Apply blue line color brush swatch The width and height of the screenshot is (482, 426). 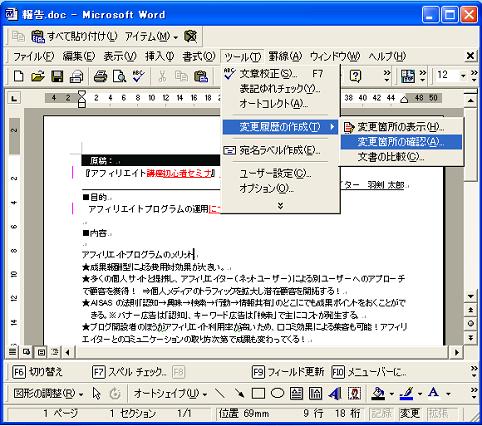pyautogui.click(x=406, y=393)
